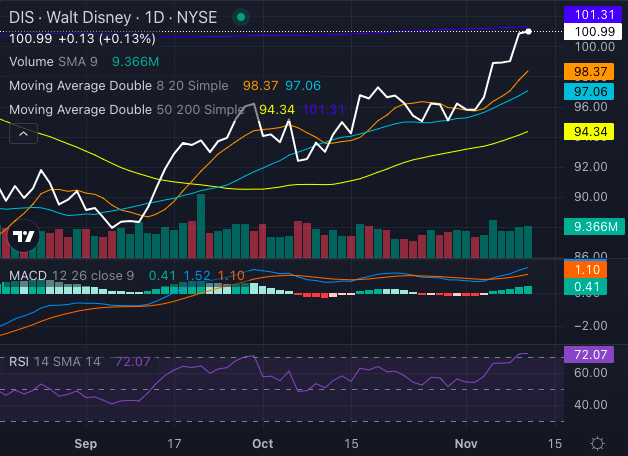Screen dimensions: 628x456
Task: Click the 101.31 purple price label
Action: click(x=594, y=15)
